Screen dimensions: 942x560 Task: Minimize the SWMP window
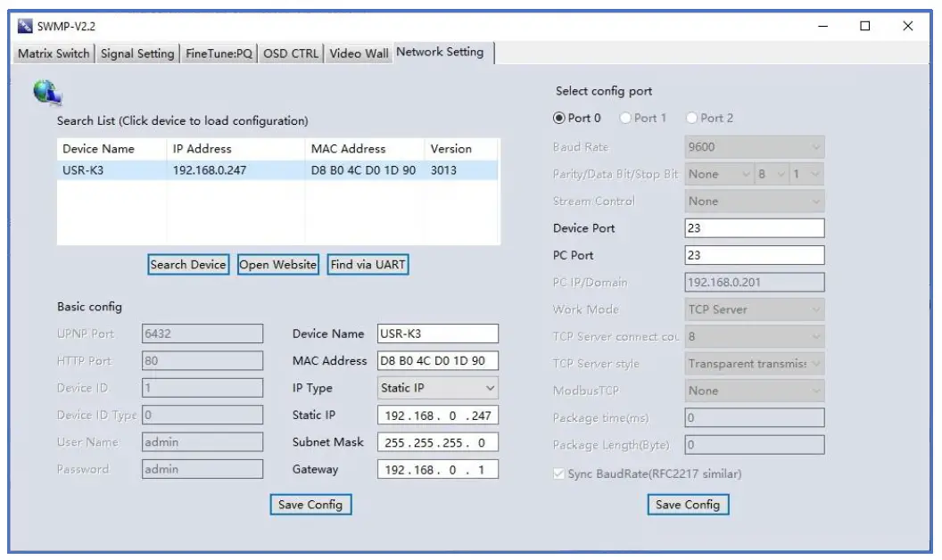823,26
